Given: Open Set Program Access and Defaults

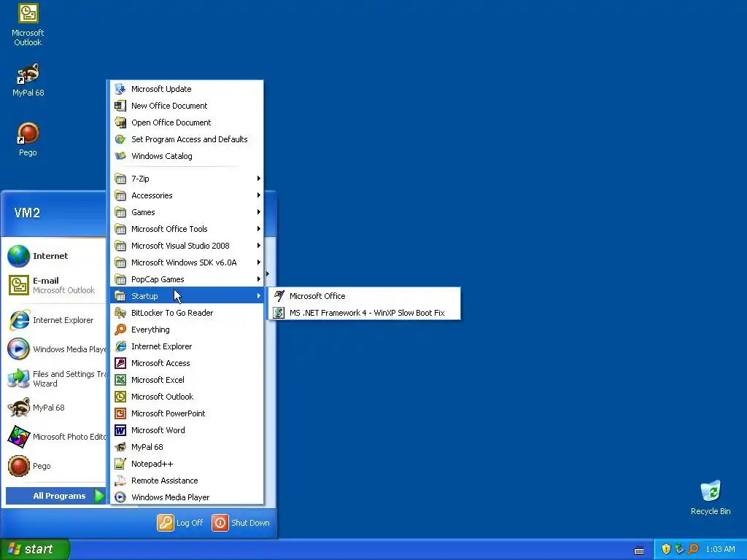Looking at the screenshot, I should [187, 139].
